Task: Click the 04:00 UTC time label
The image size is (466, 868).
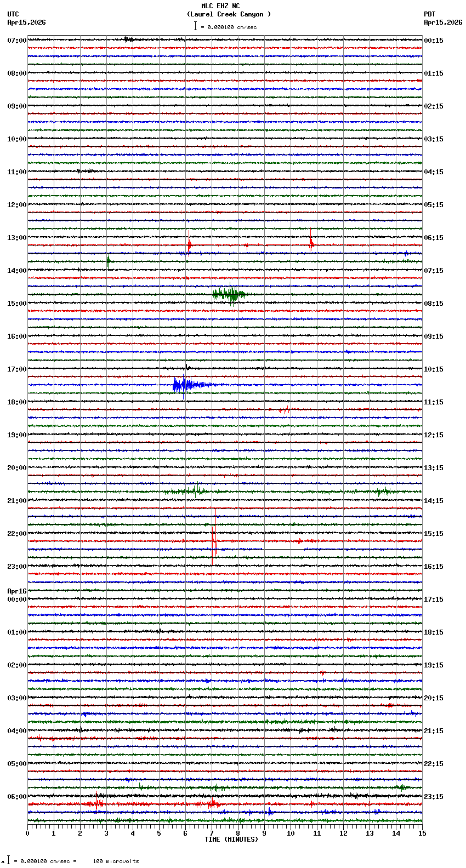Action: (17, 731)
